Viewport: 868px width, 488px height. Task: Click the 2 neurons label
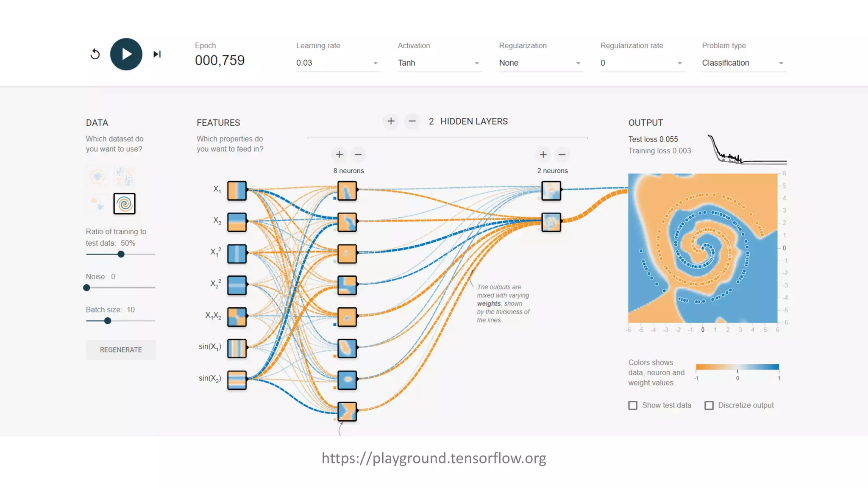click(552, 171)
